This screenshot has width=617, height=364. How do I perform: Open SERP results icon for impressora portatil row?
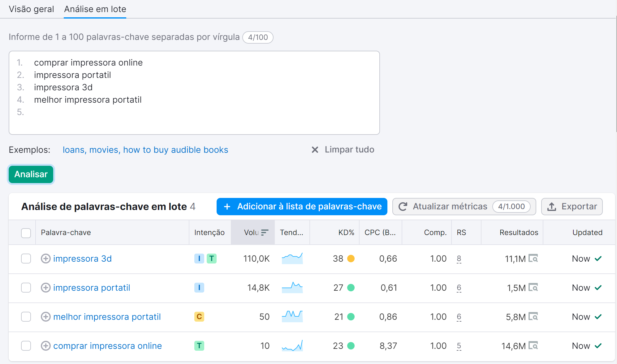pos(533,287)
